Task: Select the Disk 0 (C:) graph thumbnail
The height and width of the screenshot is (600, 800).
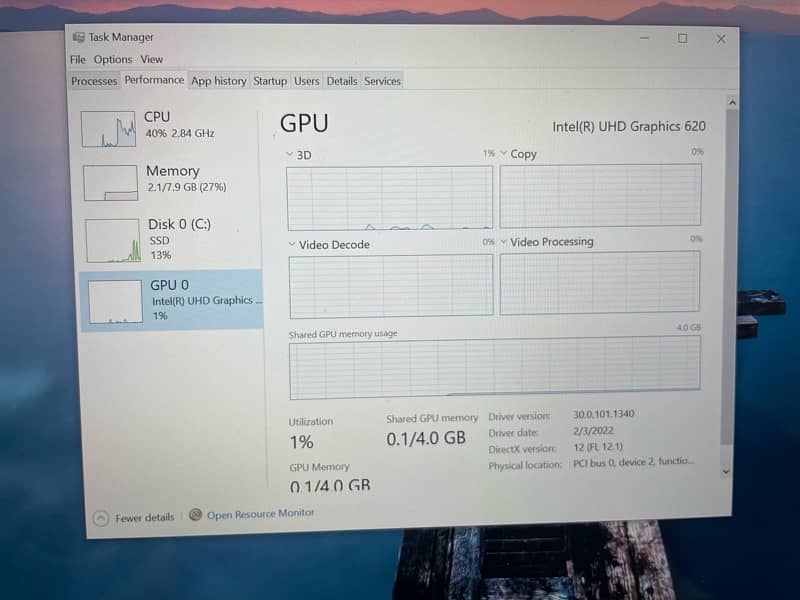Action: 112,240
